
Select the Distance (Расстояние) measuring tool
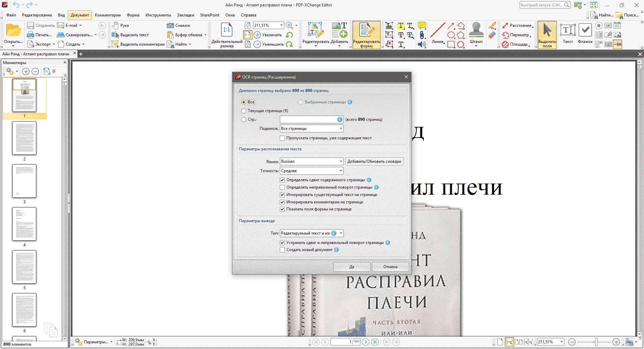coord(517,26)
